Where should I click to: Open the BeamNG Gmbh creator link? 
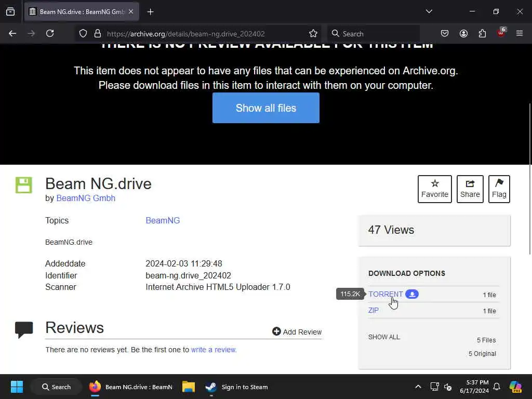[86, 198]
